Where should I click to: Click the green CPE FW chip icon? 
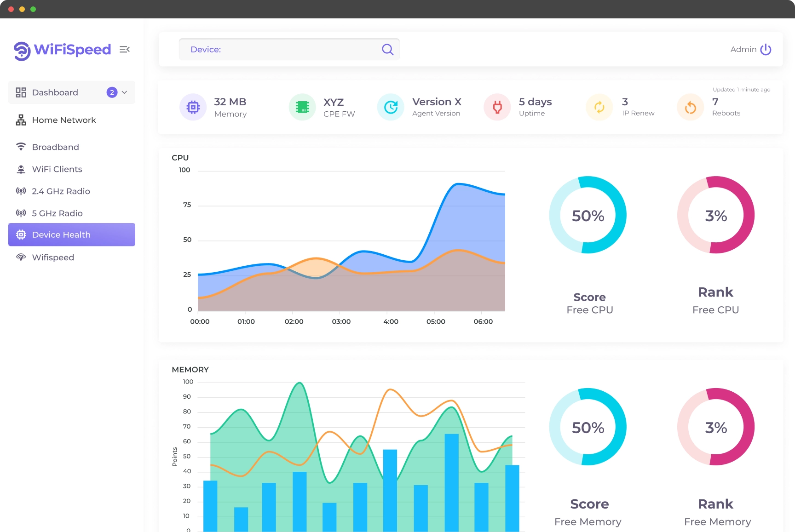302,107
